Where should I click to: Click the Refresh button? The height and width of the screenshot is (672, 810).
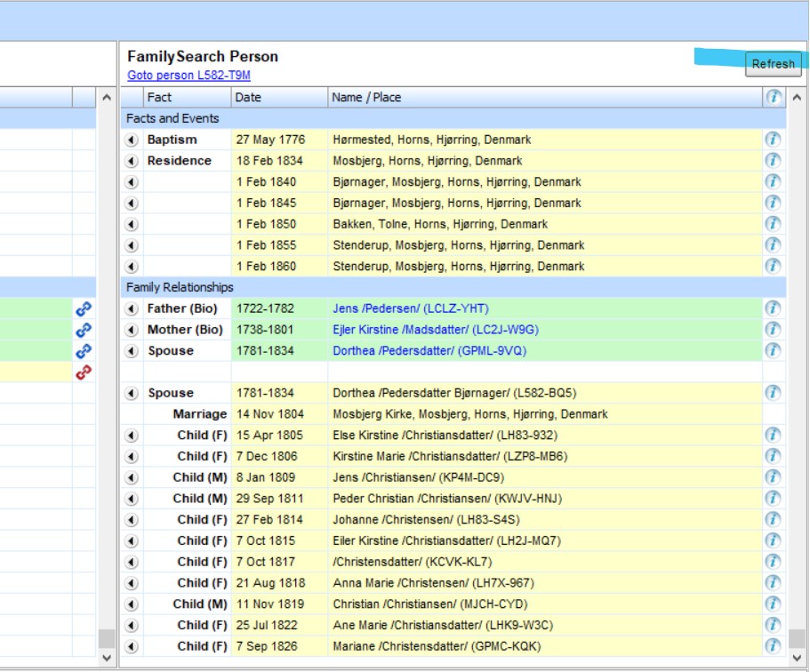tap(773, 64)
